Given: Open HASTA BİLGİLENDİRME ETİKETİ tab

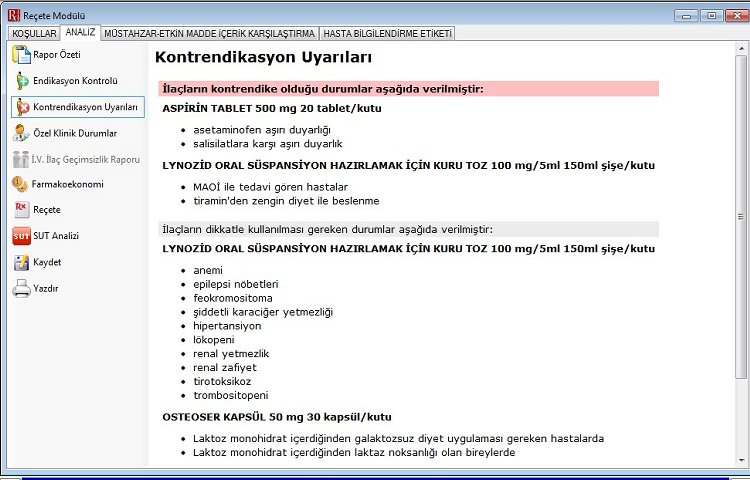Looking at the screenshot, I should [x=387, y=33].
